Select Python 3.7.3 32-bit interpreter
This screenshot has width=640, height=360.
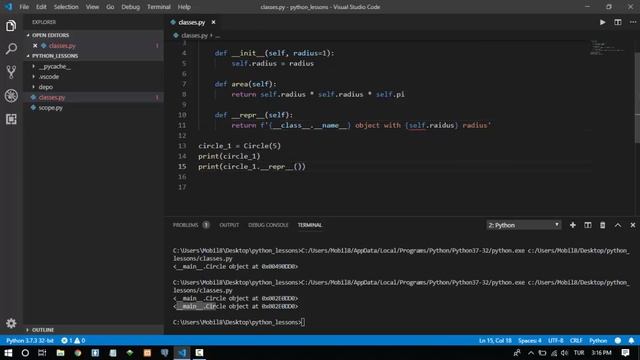point(30,340)
